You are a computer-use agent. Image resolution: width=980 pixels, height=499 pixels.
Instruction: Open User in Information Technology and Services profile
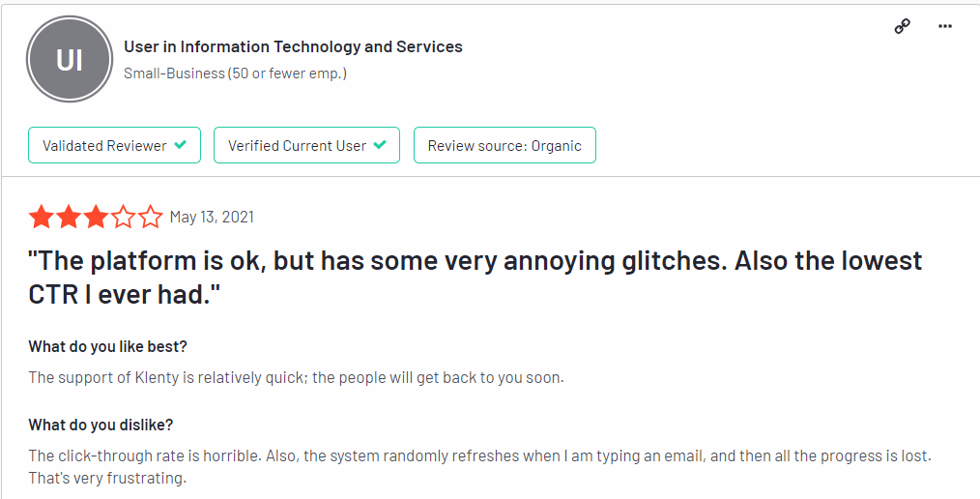tap(293, 46)
